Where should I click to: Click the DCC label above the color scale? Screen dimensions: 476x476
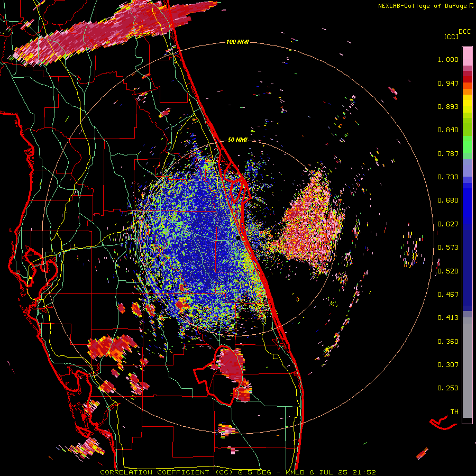464,32
